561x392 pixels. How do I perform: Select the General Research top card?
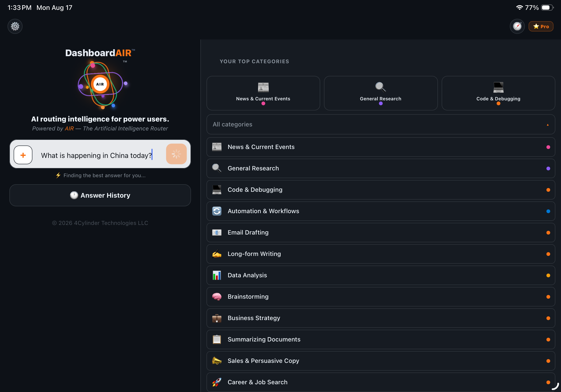pos(381,93)
